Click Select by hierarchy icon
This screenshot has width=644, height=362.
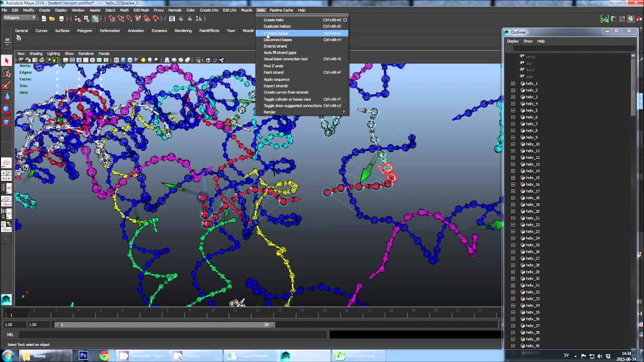pos(77,19)
